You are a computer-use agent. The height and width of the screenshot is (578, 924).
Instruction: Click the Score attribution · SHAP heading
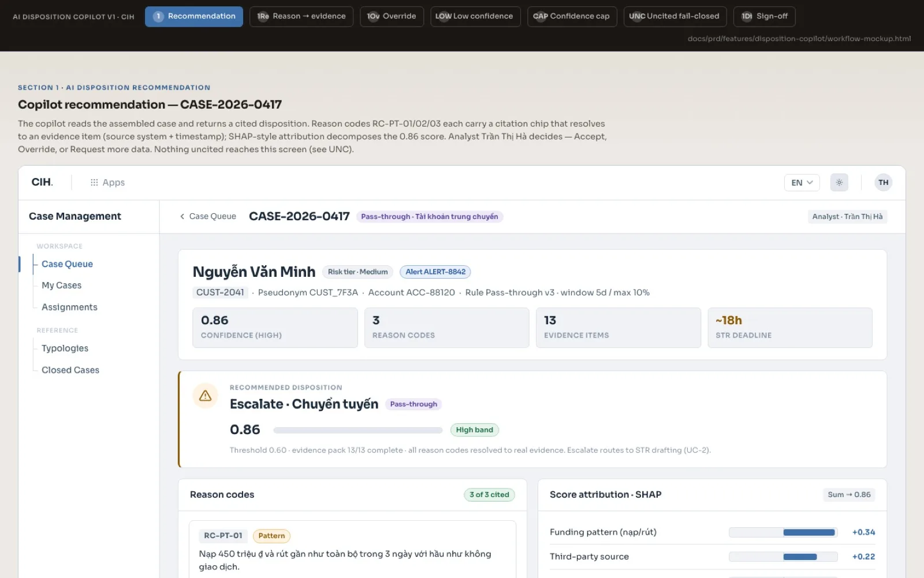[x=606, y=495]
